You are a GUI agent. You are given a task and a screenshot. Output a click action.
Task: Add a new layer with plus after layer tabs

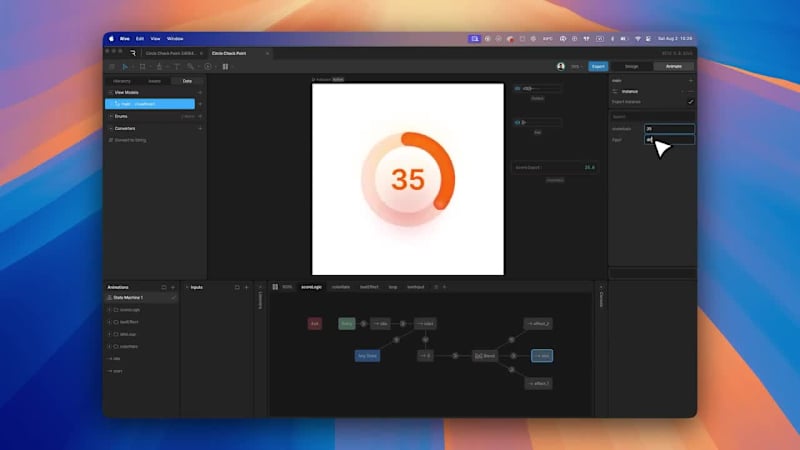(x=444, y=287)
